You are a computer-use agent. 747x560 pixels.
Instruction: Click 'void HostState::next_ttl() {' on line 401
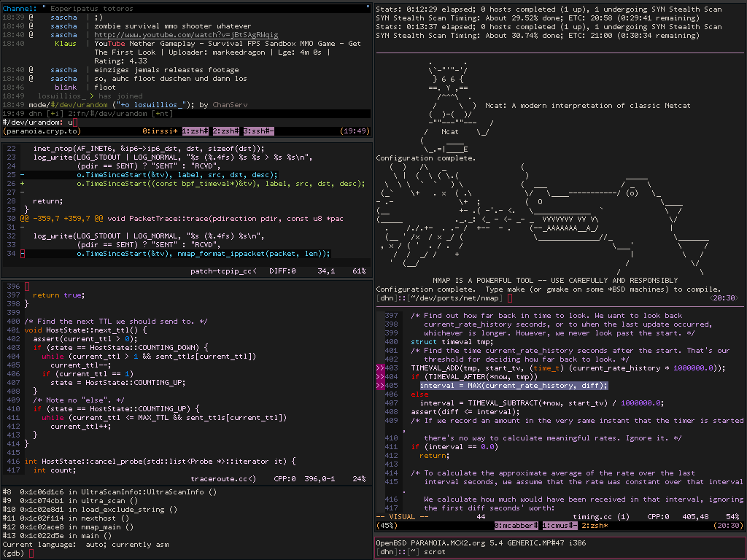[x=85, y=330]
